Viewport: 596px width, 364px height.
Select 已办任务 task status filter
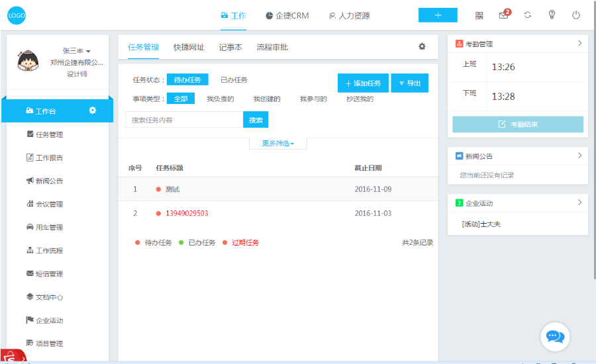[234, 79]
